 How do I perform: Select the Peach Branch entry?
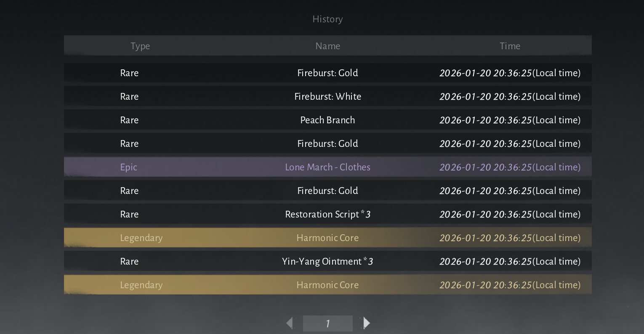point(327,120)
